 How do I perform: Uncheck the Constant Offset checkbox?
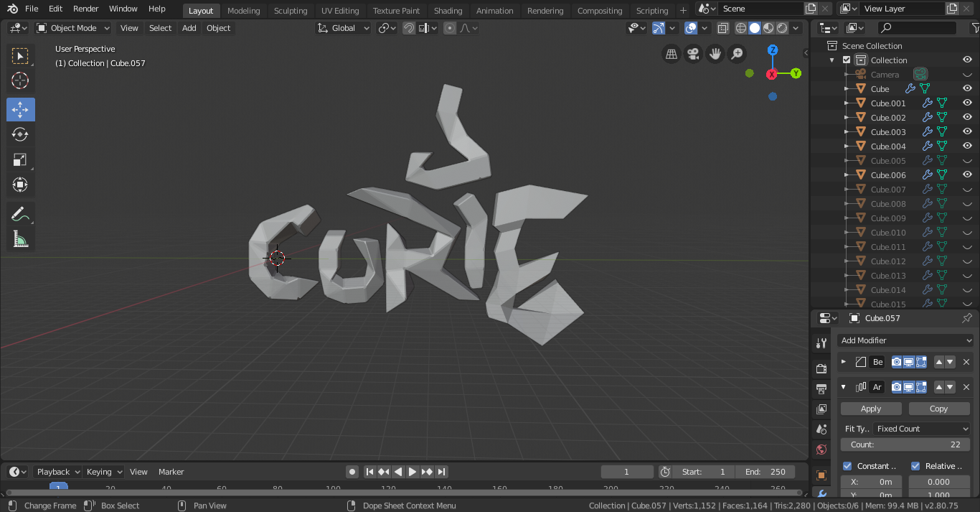pos(847,466)
